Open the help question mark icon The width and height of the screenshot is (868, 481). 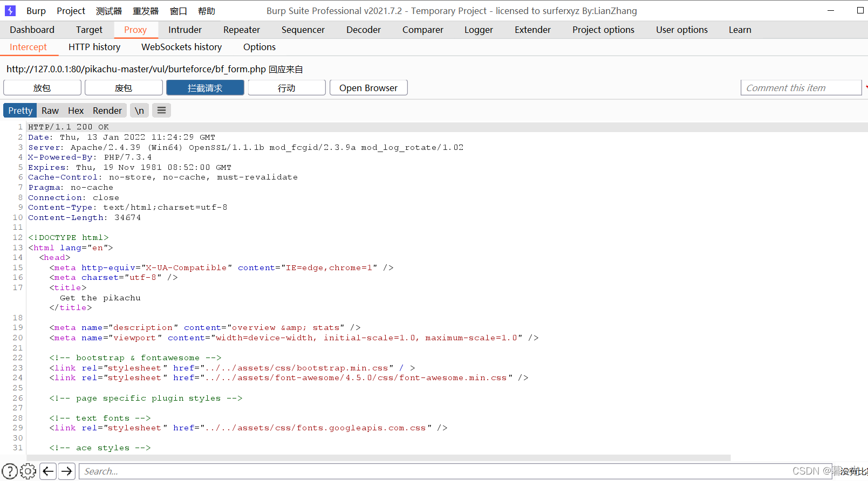[10, 471]
